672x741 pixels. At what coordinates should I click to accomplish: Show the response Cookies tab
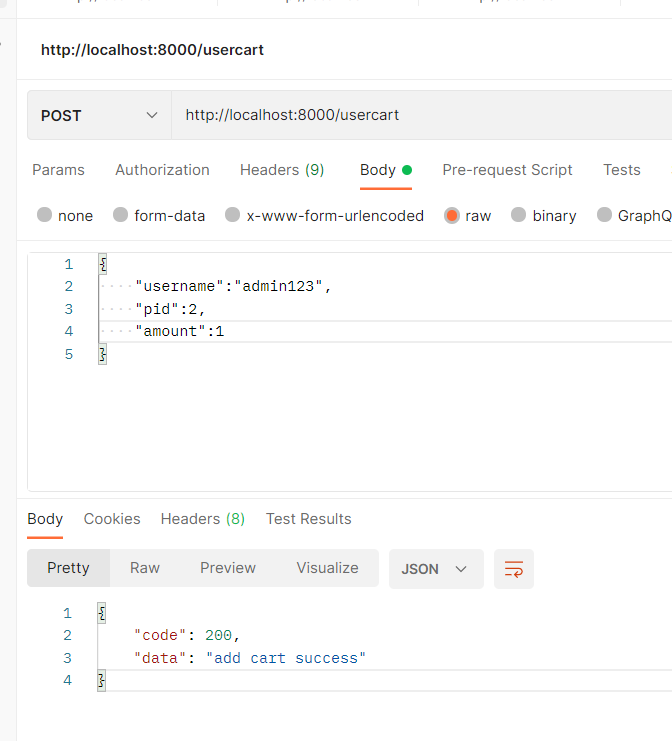[x=112, y=519]
